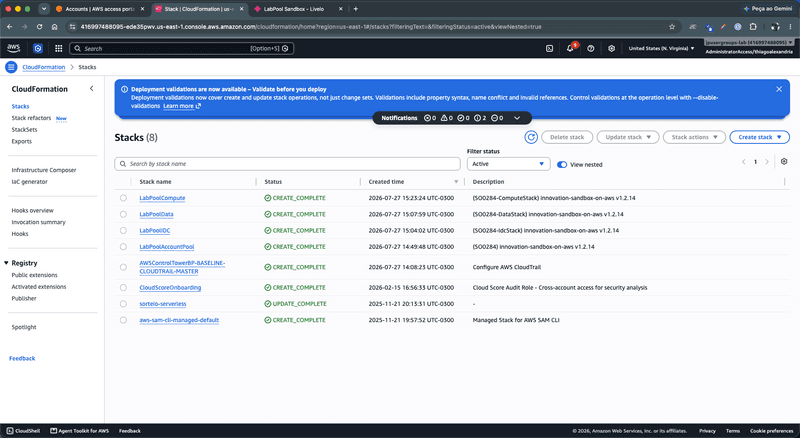Open the Update stack dropdown
This screenshot has width=800, height=438.
coord(628,137)
